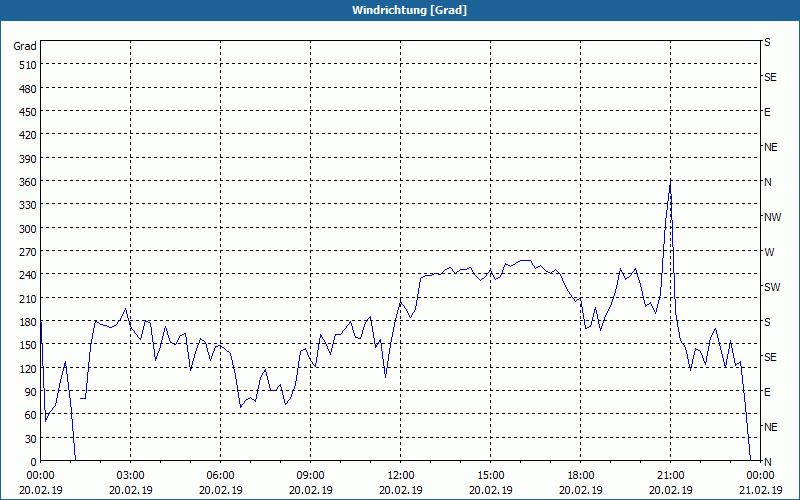Click the 15:00 time label
This screenshot has height=500, width=800.
click(x=491, y=476)
